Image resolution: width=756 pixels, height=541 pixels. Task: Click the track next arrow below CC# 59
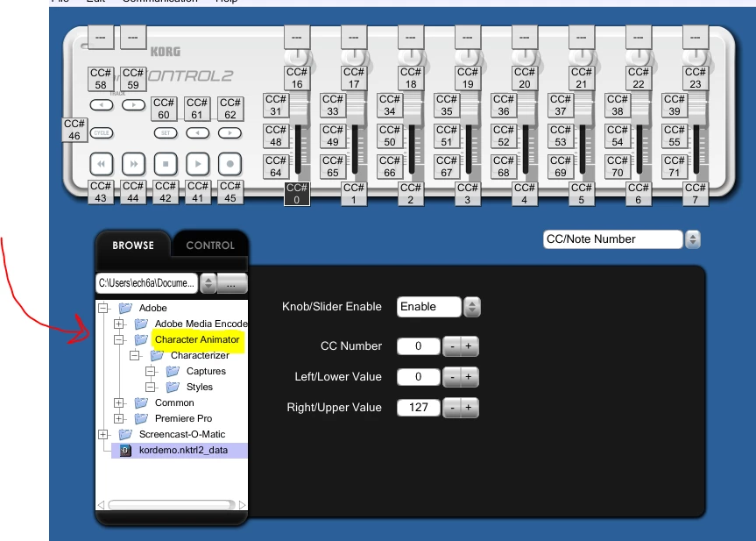click(133, 104)
